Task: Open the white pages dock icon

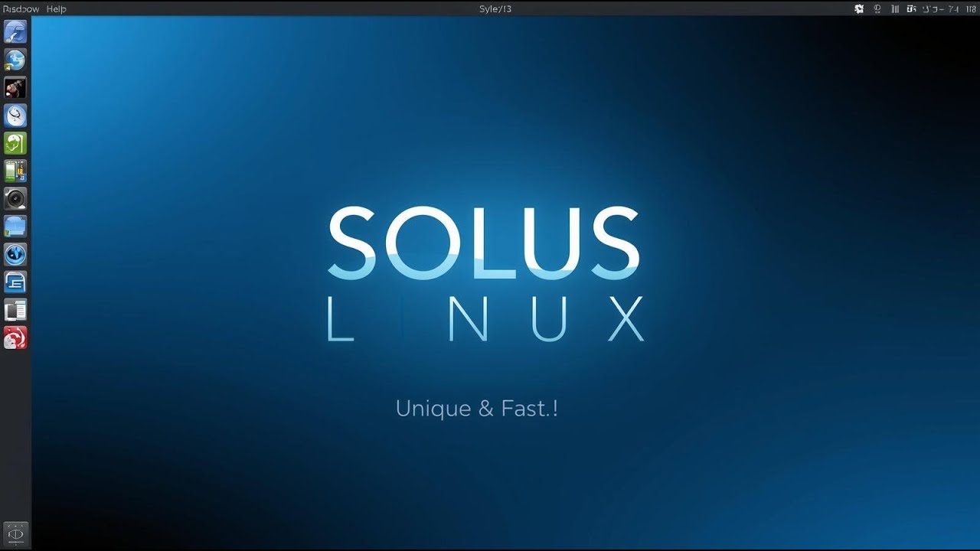Action: [x=15, y=310]
